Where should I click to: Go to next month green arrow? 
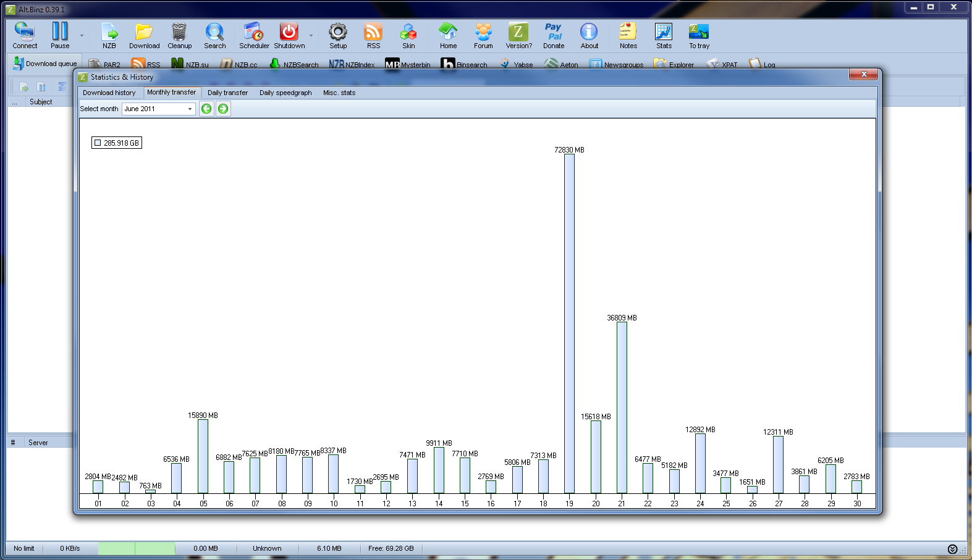[x=223, y=109]
